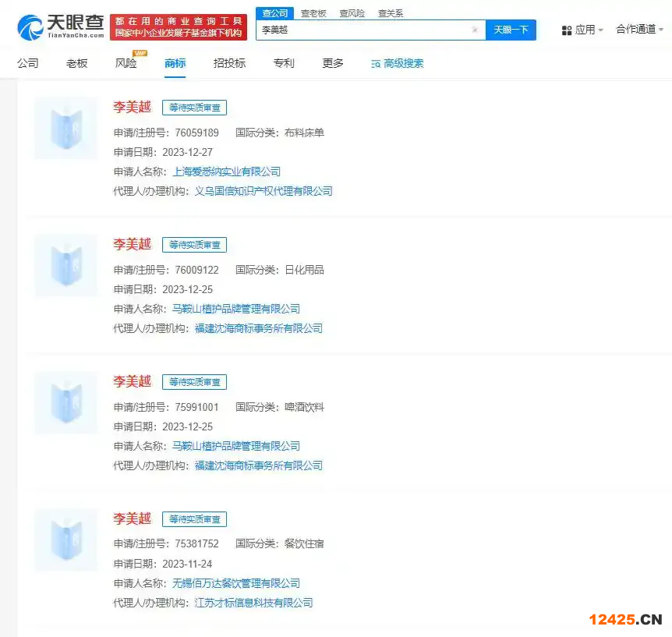Click the trademark image icon for 76009122
The width and height of the screenshot is (672, 637).
pos(66,266)
